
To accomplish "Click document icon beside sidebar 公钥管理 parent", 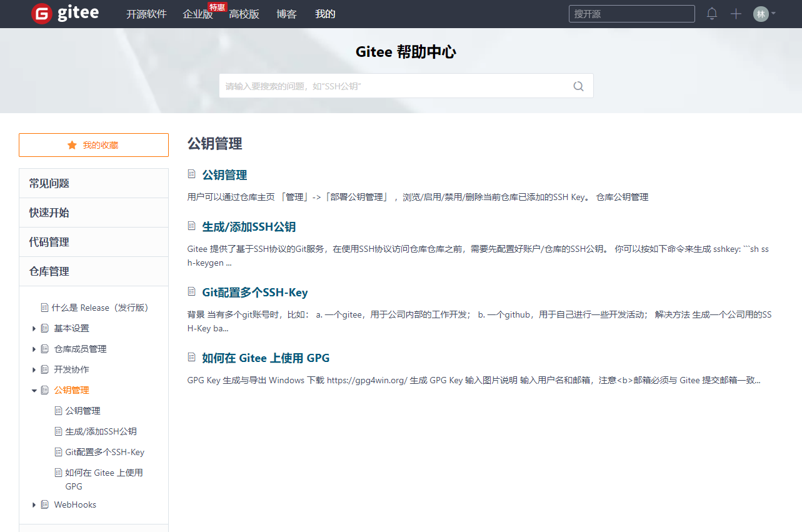I will point(44,390).
